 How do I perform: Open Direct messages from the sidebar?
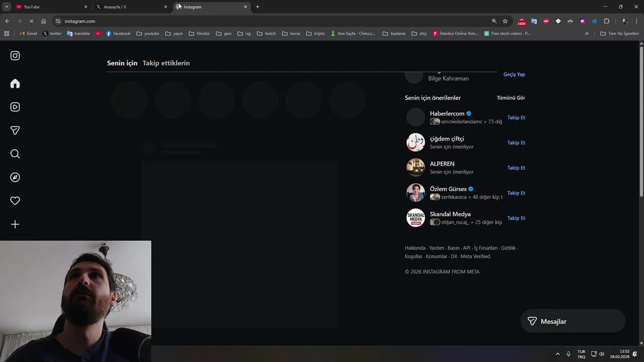[x=15, y=130]
